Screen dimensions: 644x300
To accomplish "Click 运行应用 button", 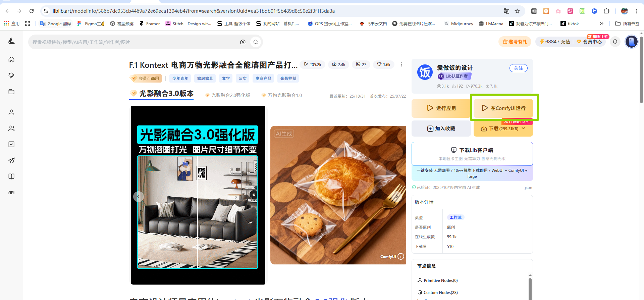I will click(441, 108).
